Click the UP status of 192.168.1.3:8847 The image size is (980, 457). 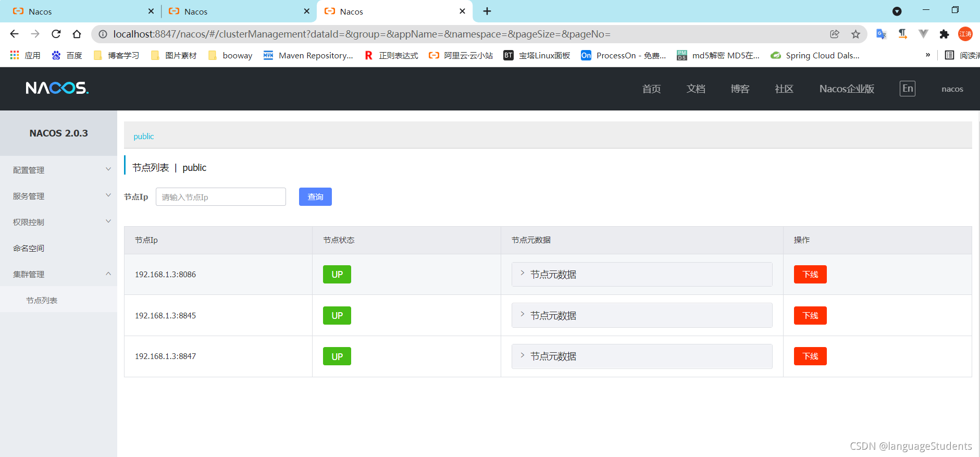click(337, 356)
